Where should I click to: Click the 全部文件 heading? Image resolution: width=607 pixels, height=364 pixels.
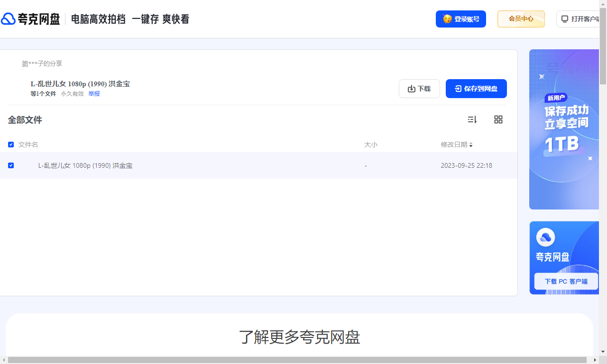(x=25, y=120)
